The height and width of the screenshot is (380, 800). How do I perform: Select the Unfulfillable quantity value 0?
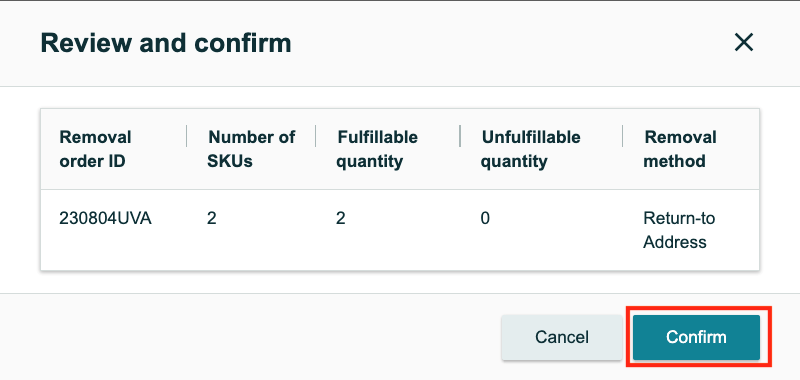point(485,218)
